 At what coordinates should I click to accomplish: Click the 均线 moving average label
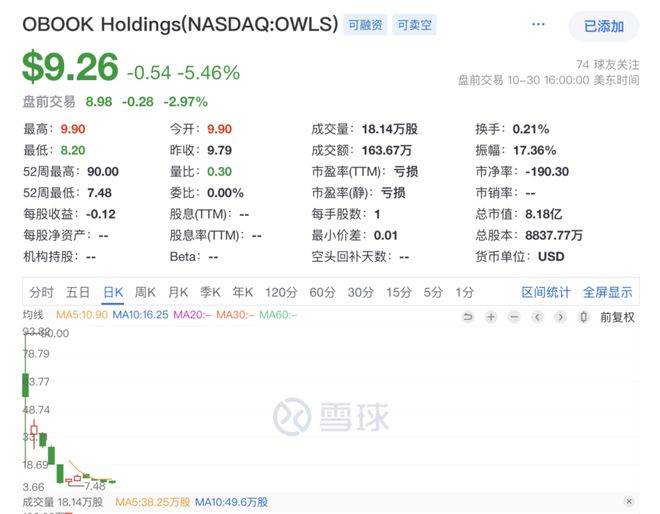(33, 315)
